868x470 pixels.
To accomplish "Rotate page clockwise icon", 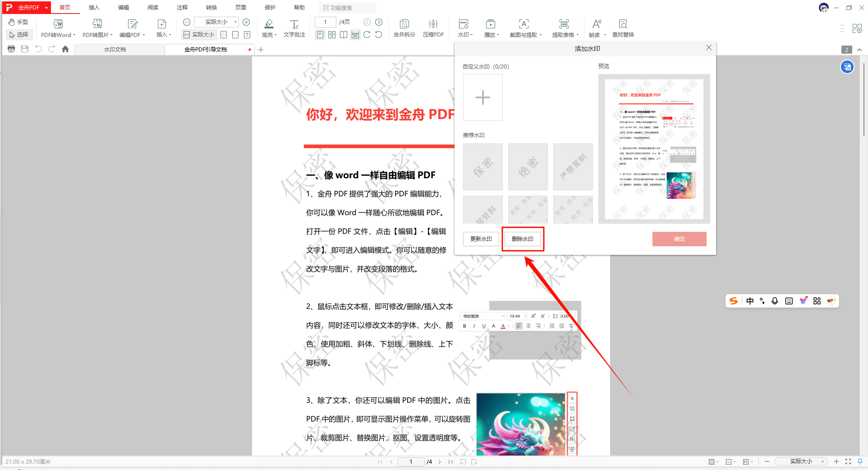I will [x=367, y=34].
